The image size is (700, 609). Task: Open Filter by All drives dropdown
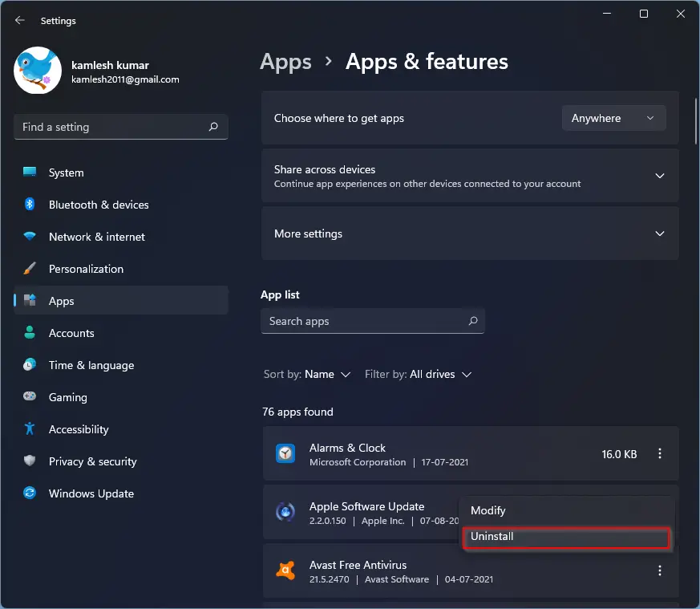pyautogui.click(x=418, y=374)
